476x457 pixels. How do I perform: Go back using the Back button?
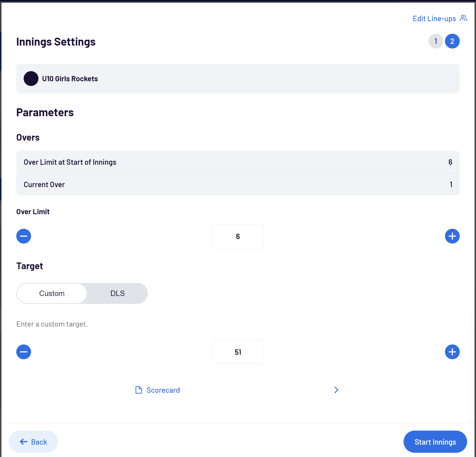click(34, 442)
